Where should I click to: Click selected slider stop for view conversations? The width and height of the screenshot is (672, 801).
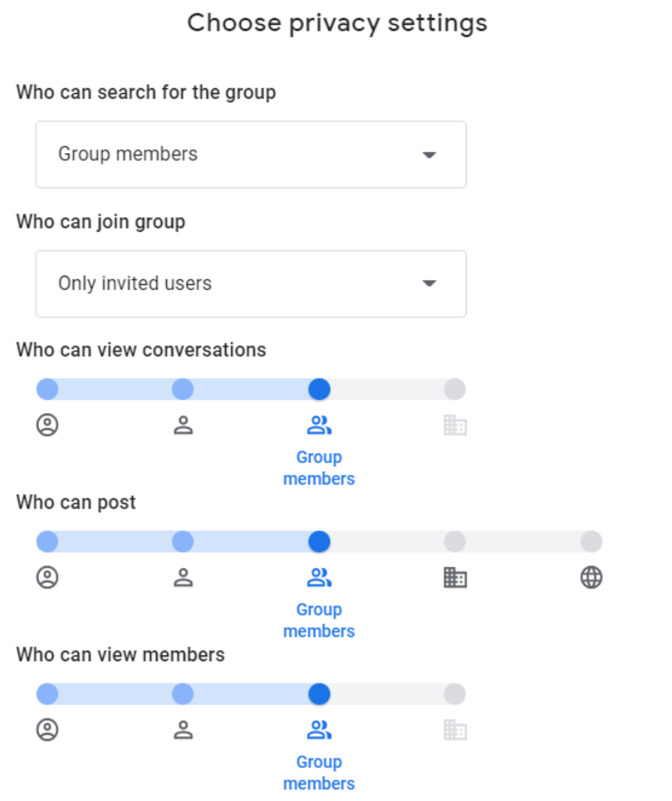tap(319, 389)
